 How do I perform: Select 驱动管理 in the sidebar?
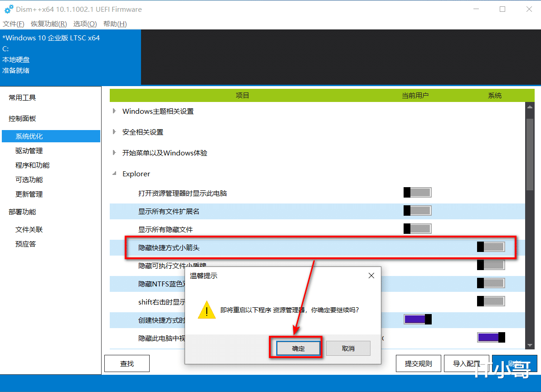29,150
